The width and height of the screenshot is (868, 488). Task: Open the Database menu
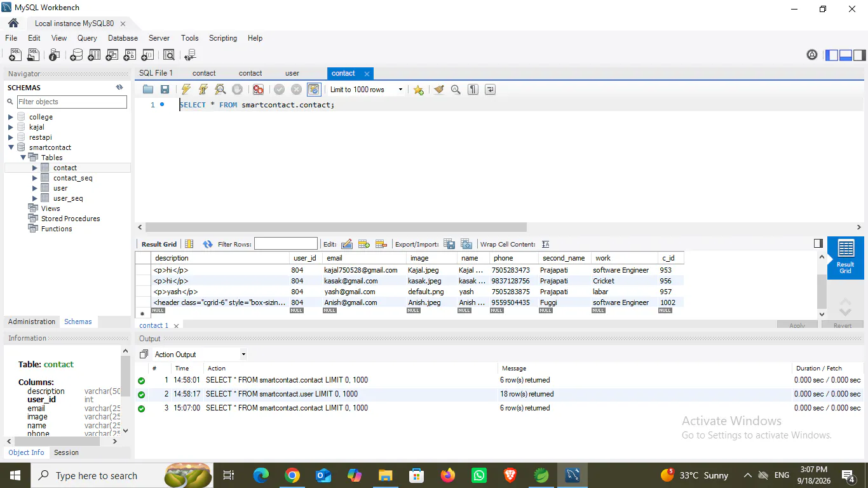pos(123,38)
